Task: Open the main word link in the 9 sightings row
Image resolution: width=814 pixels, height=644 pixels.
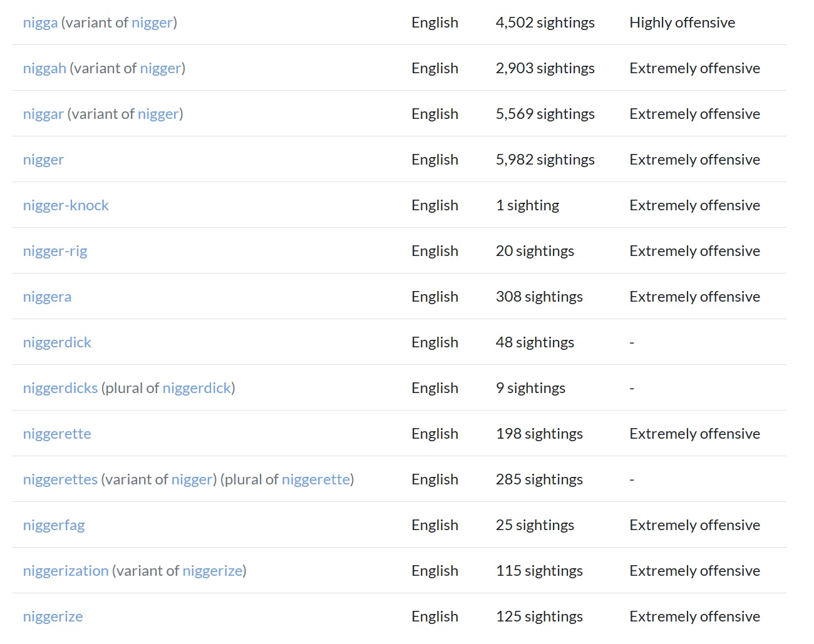Action: point(60,389)
